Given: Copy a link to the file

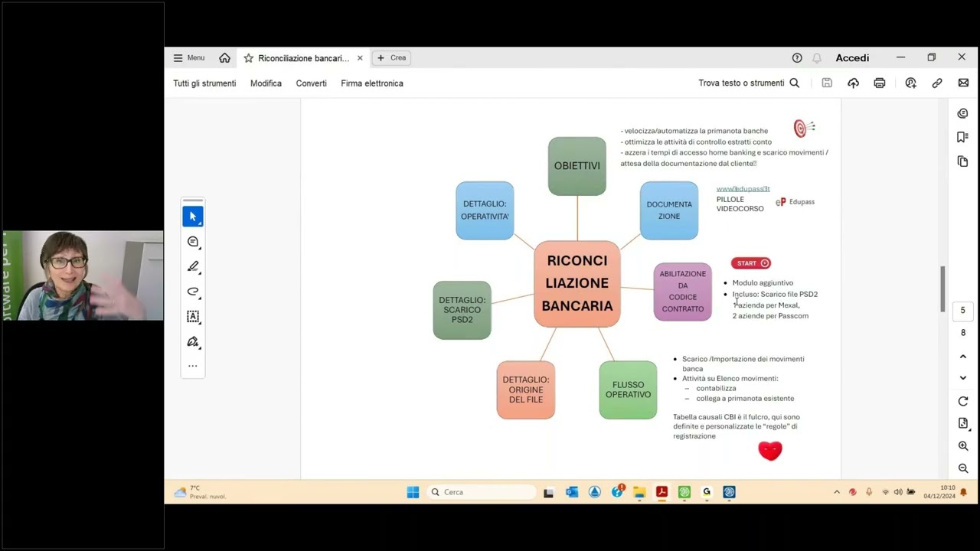Looking at the screenshot, I should pyautogui.click(x=937, y=83).
